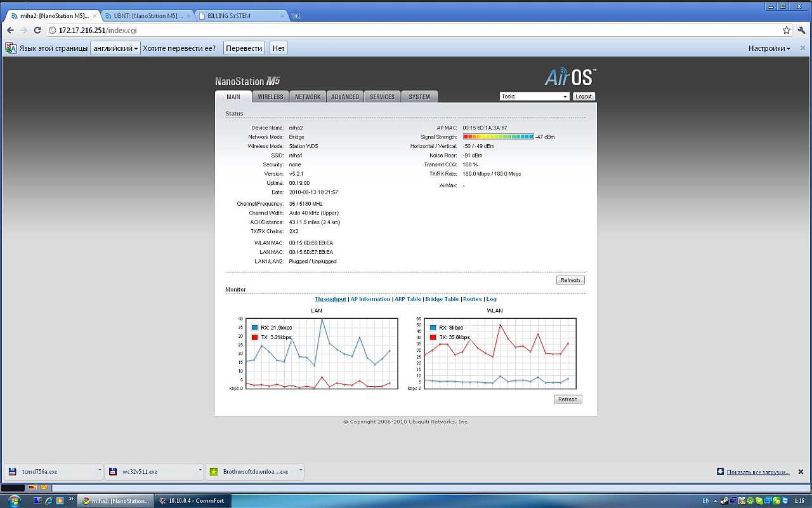Close the miha2 NanoStation tab

tap(94, 16)
